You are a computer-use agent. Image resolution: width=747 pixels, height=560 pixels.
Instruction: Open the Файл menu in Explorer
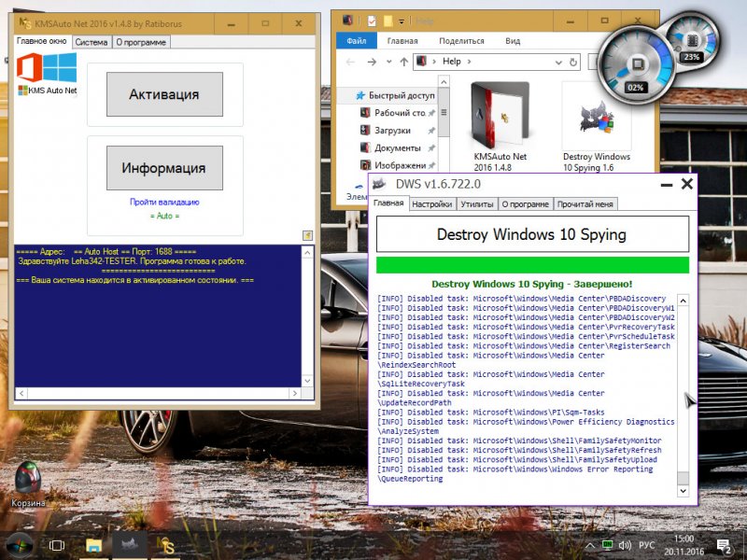coord(357,41)
